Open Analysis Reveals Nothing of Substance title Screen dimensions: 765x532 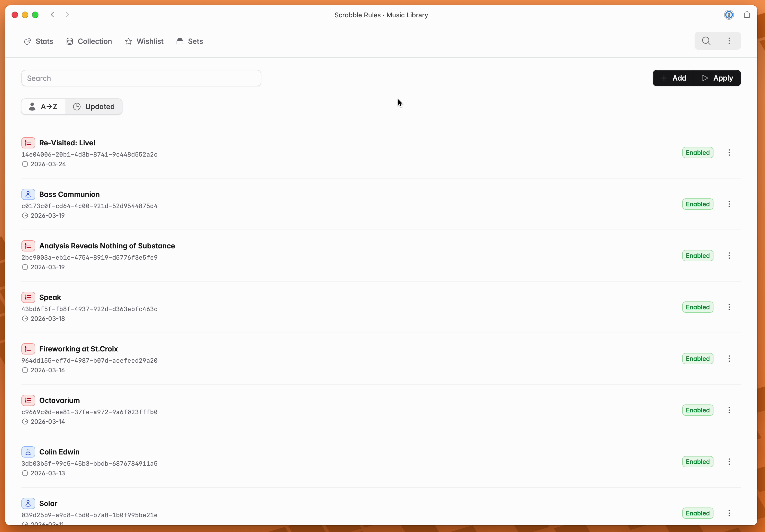(x=107, y=246)
